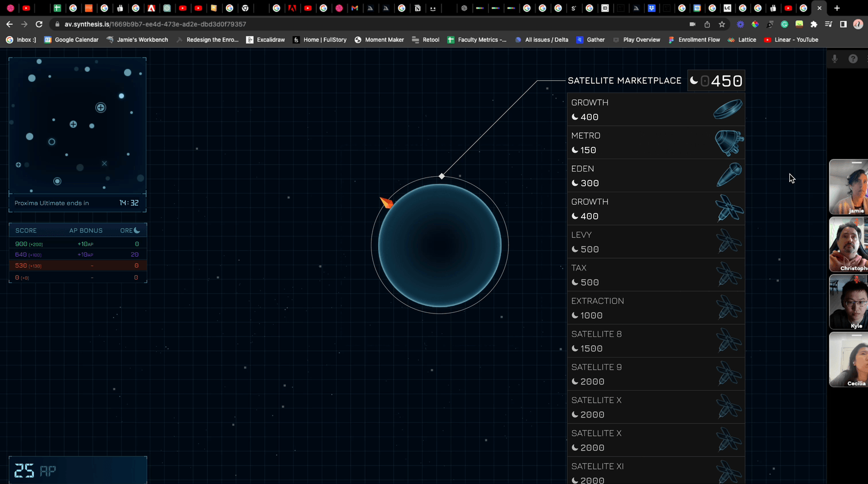Click the hollow ring marker on minimap
868x484 pixels.
point(52,142)
